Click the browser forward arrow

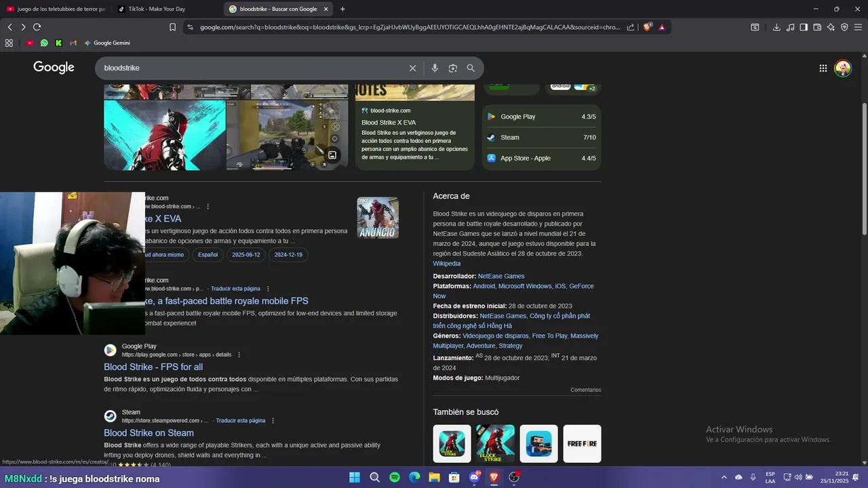[23, 27]
